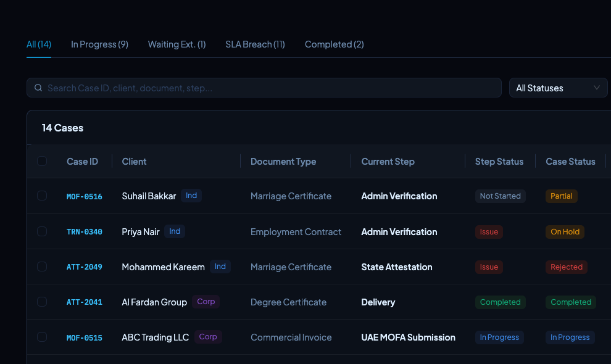View the Completed (2) tab
The height and width of the screenshot is (364, 611).
click(x=334, y=44)
